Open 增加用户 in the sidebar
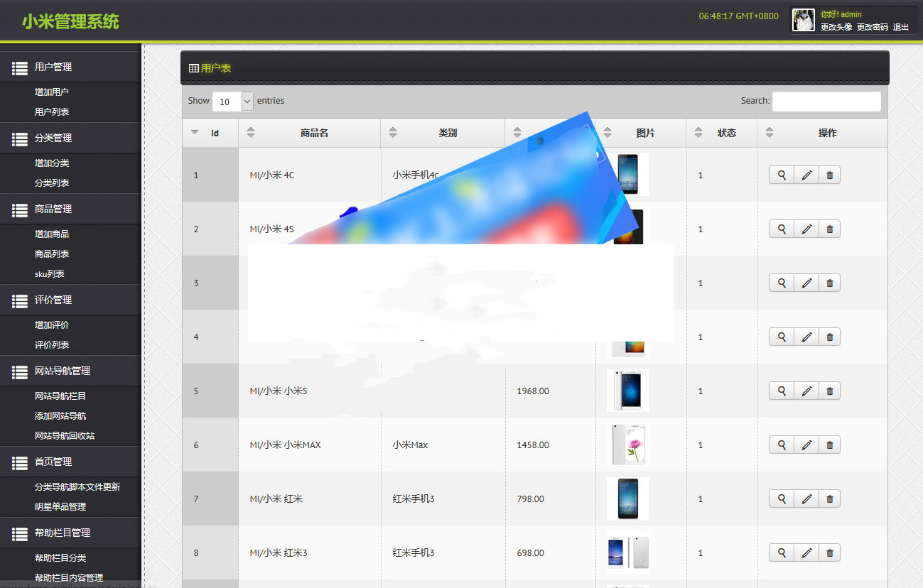Screen dimensions: 923x588 52,92
